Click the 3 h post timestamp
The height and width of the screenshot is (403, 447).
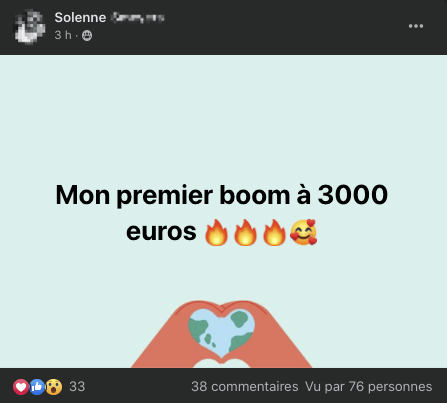(x=63, y=35)
